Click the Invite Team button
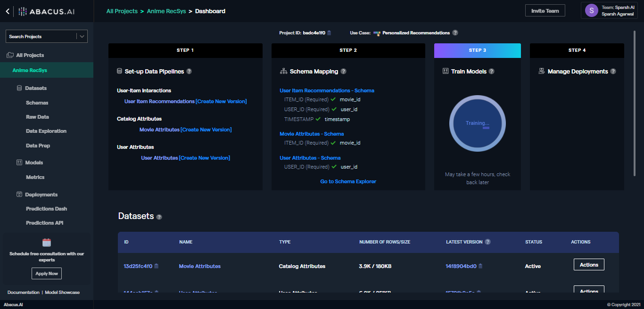Viewport: 644px width, 309px height. [x=545, y=11]
